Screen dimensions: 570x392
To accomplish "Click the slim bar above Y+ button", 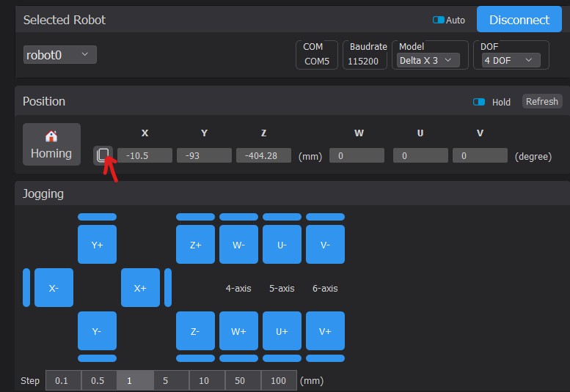I will [x=97, y=217].
